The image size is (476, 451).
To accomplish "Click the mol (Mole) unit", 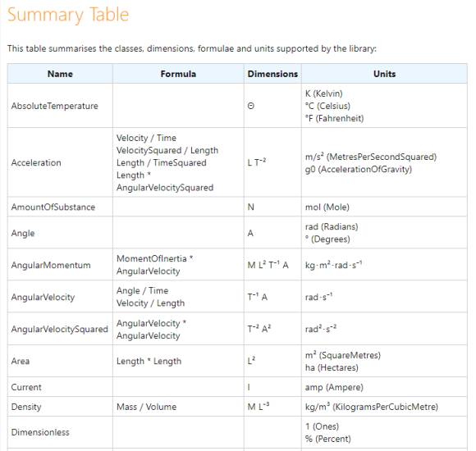I will pos(327,207).
